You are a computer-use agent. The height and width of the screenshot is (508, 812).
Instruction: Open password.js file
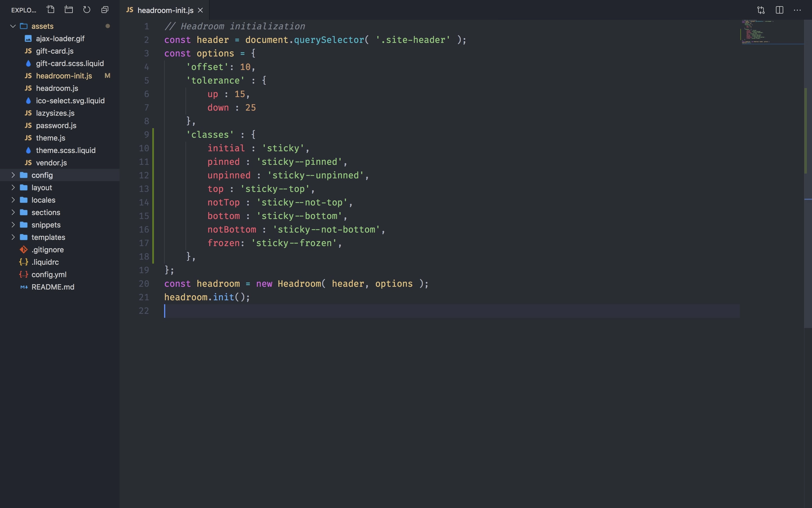[60, 126]
